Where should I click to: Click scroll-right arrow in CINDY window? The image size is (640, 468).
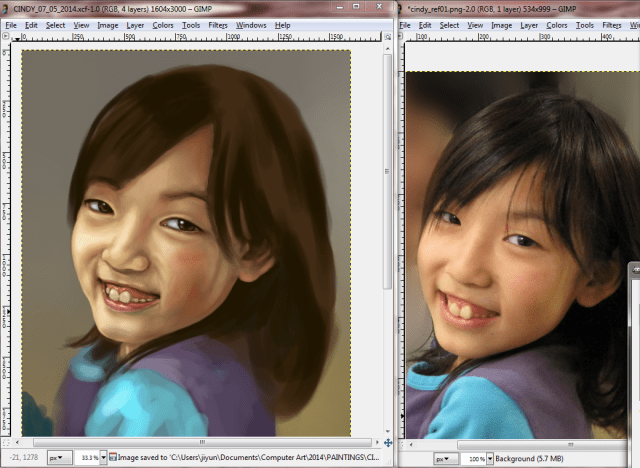[377, 442]
